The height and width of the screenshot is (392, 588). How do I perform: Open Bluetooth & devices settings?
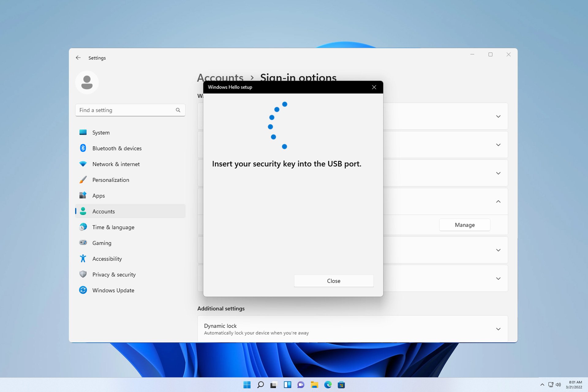point(117,148)
